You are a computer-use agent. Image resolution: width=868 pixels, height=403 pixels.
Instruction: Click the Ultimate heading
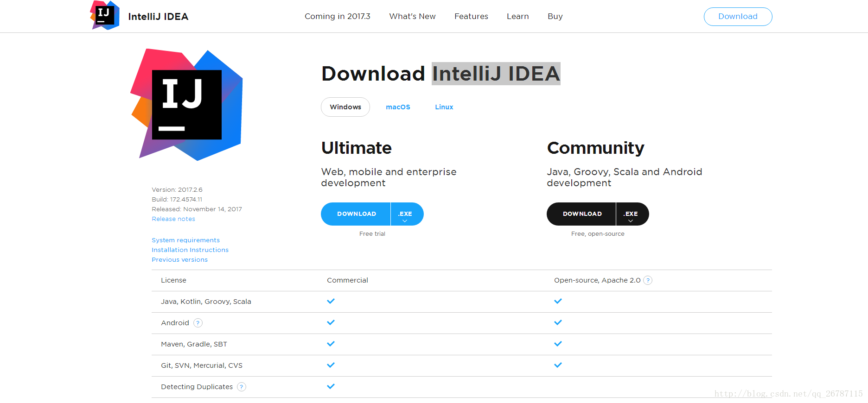point(357,148)
